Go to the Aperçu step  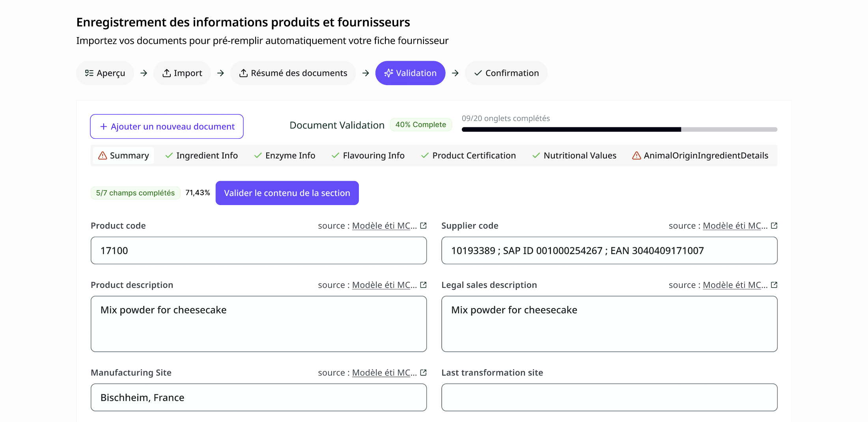pyautogui.click(x=105, y=73)
